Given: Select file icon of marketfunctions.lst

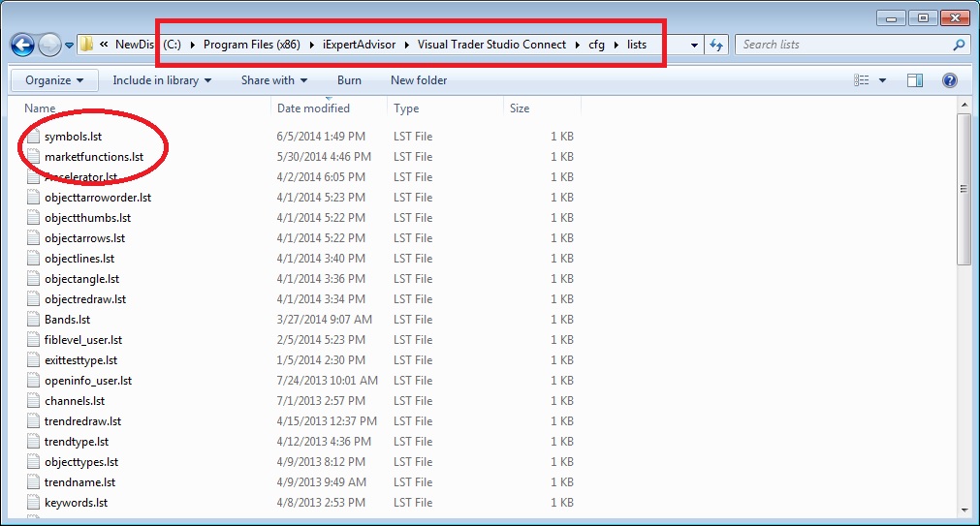Looking at the screenshot, I should coord(33,157).
